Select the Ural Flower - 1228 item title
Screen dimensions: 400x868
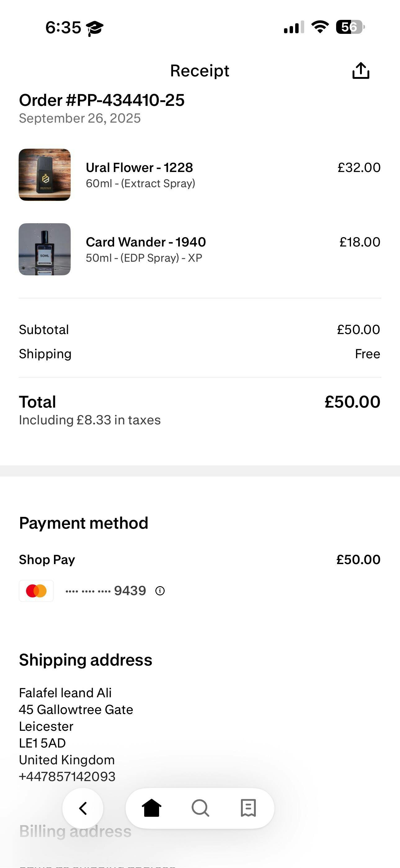pyautogui.click(x=140, y=167)
